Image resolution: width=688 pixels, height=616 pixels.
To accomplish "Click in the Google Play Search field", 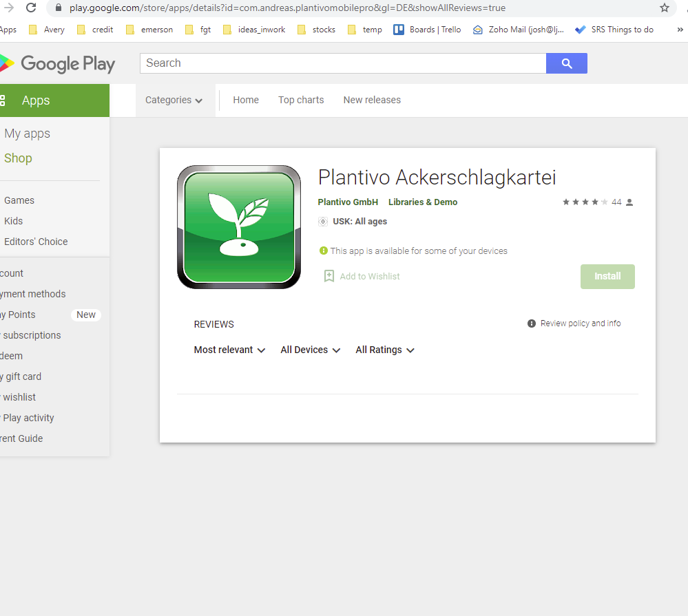I will pyautogui.click(x=343, y=63).
